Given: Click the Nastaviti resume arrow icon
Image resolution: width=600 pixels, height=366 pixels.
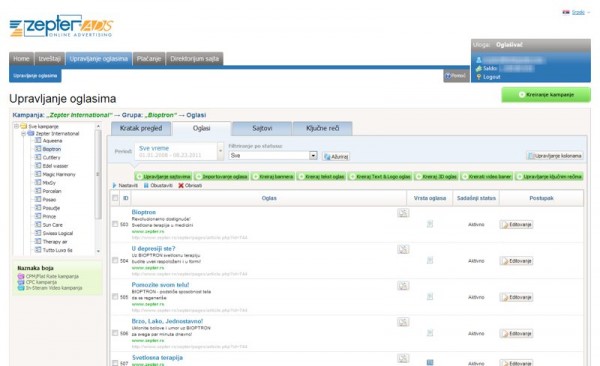Looking at the screenshot, I should [114, 185].
